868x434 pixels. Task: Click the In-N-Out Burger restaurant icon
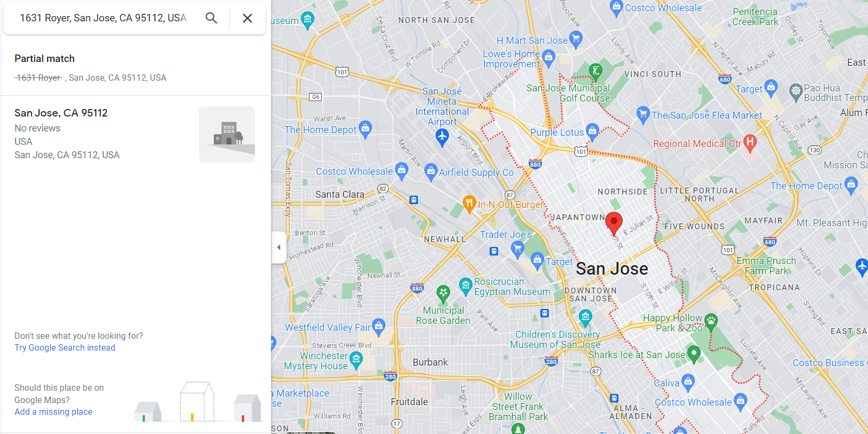pyautogui.click(x=469, y=204)
